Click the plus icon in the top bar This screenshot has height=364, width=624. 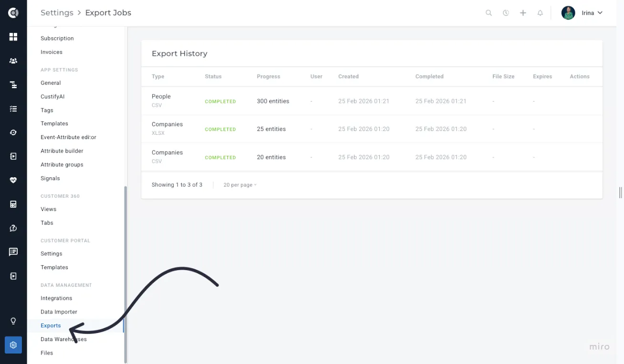coord(523,13)
